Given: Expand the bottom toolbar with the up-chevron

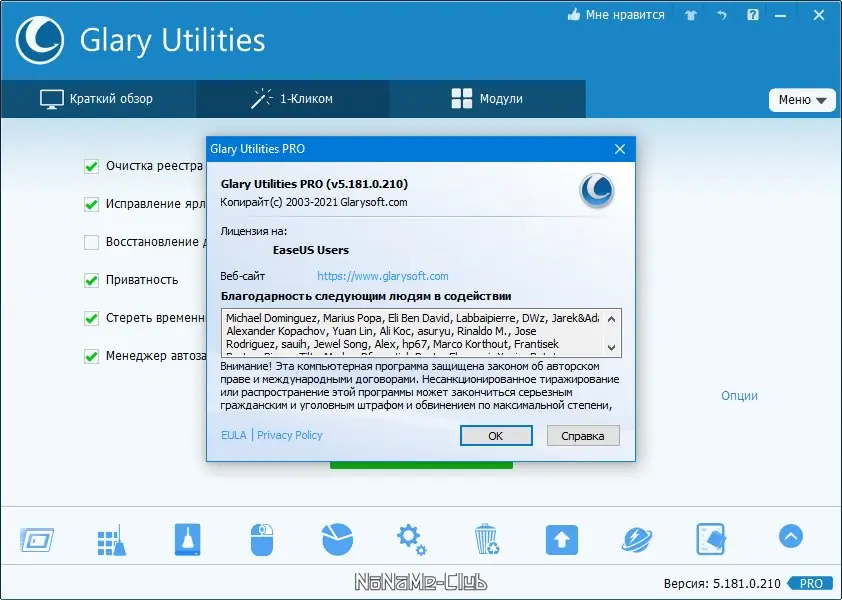Looking at the screenshot, I should [x=791, y=536].
